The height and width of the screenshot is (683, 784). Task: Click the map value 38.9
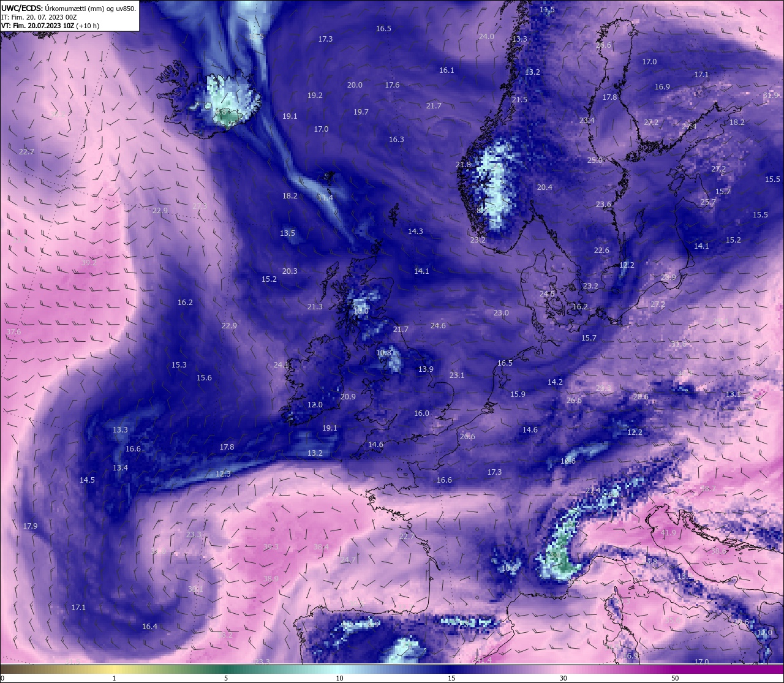pyautogui.click(x=271, y=579)
